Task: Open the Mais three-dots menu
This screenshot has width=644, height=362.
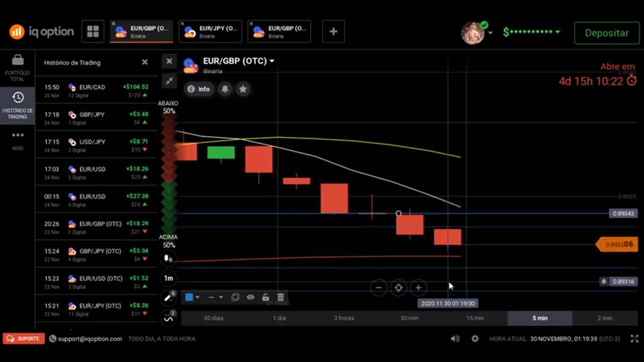Action: pyautogui.click(x=18, y=140)
